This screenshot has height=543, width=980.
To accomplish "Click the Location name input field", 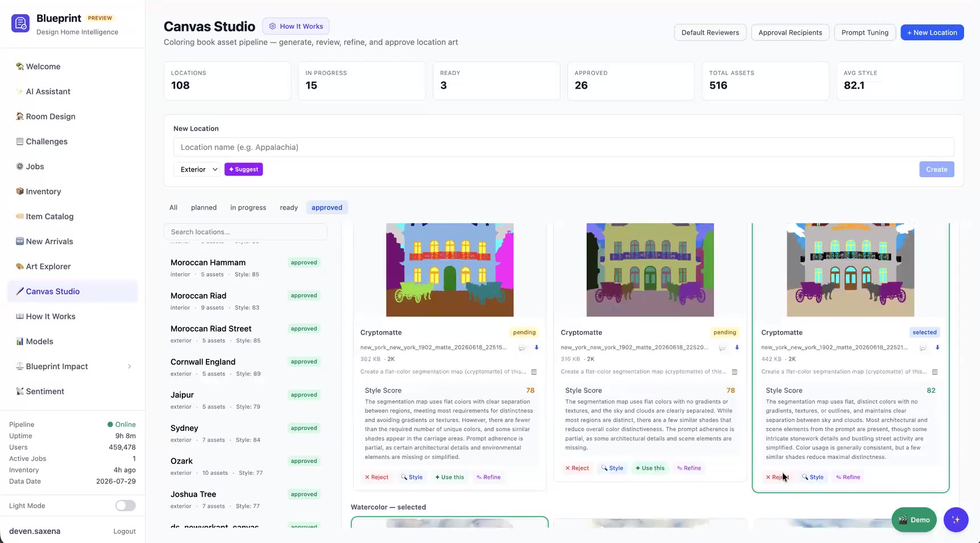I will 563,147.
